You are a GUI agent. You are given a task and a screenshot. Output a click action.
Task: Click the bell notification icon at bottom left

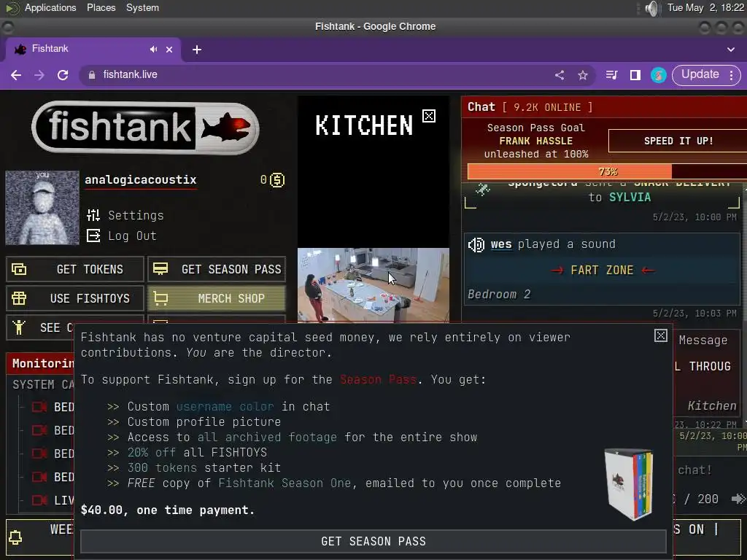click(x=15, y=537)
